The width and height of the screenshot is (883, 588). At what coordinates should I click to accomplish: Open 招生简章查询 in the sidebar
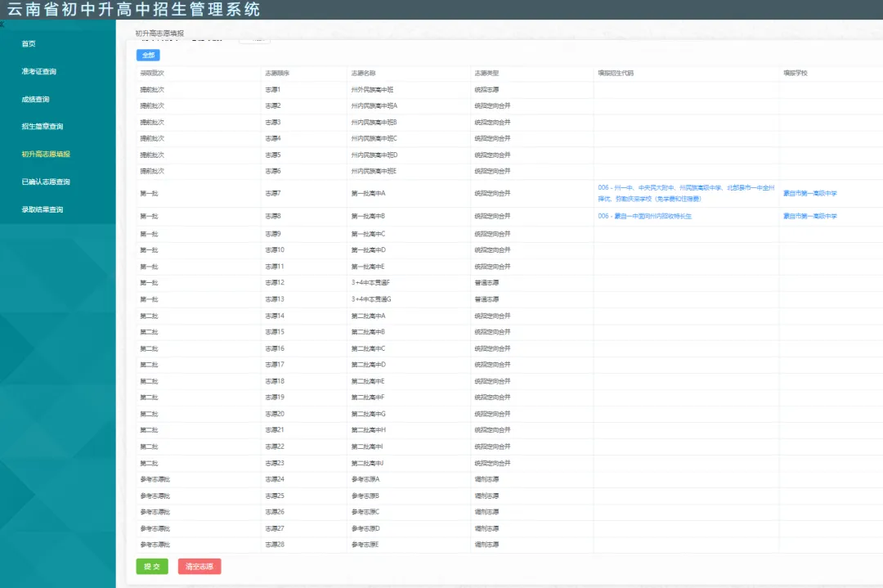point(43,126)
